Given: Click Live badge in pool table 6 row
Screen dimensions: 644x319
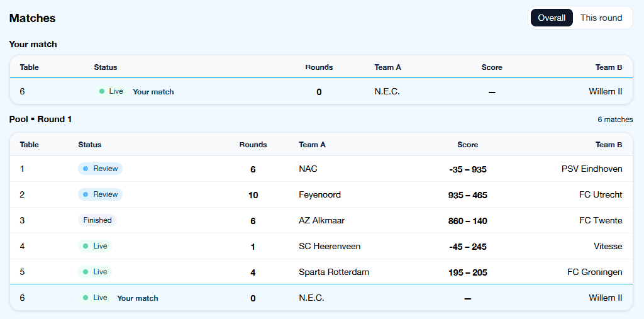Looking at the screenshot, I should tap(95, 298).
